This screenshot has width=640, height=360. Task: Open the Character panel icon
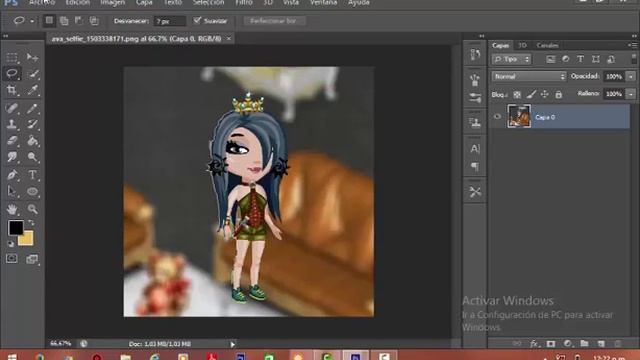click(475, 149)
